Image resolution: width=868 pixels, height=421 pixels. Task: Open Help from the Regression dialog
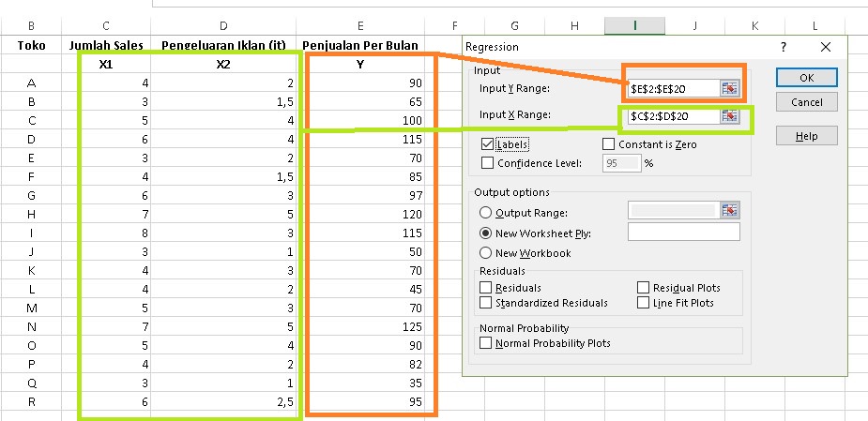pos(806,136)
